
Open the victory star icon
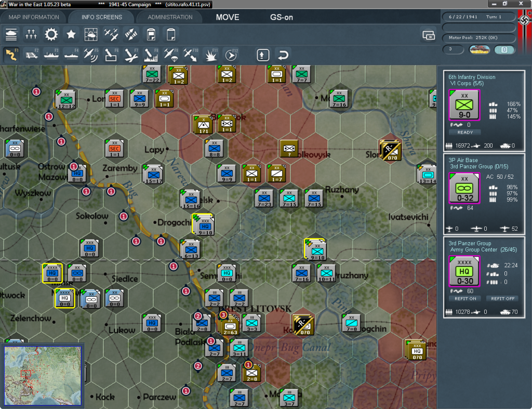click(71, 34)
